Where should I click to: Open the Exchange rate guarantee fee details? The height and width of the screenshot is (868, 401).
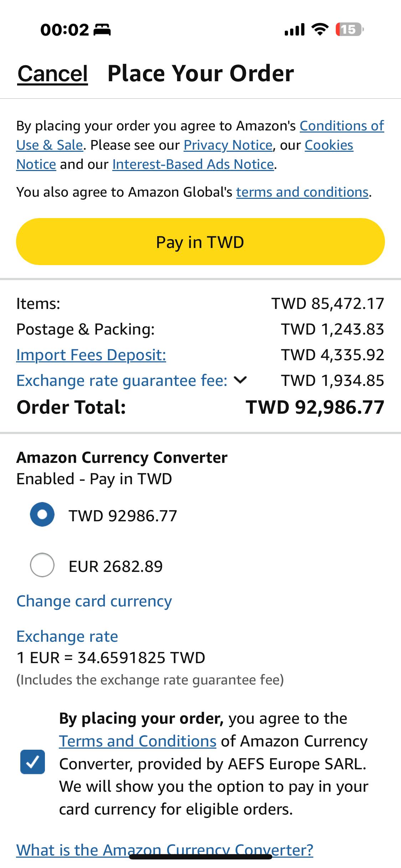[122, 381]
